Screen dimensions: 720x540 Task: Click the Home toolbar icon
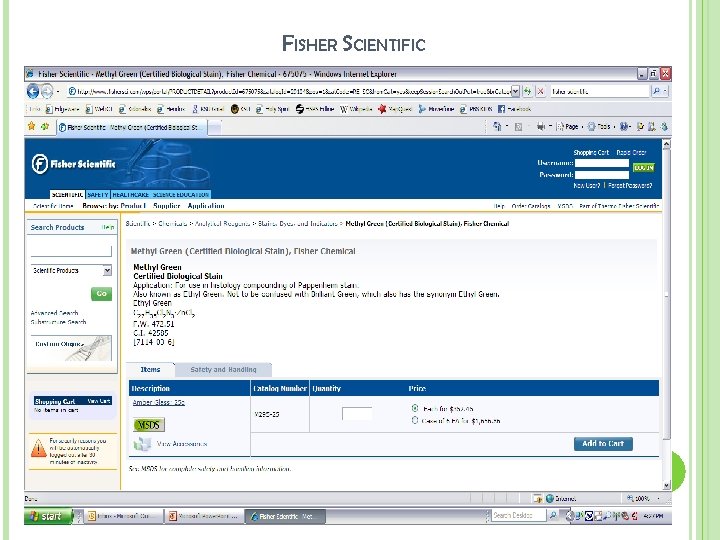coord(497,126)
